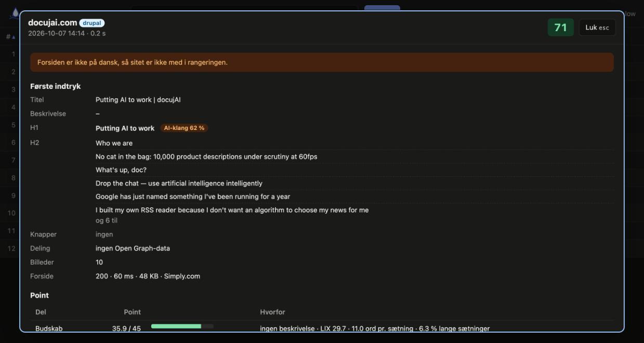Click the H2 entry starting 'No cat in the bag'
This screenshot has width=644, height=343.
206,156
